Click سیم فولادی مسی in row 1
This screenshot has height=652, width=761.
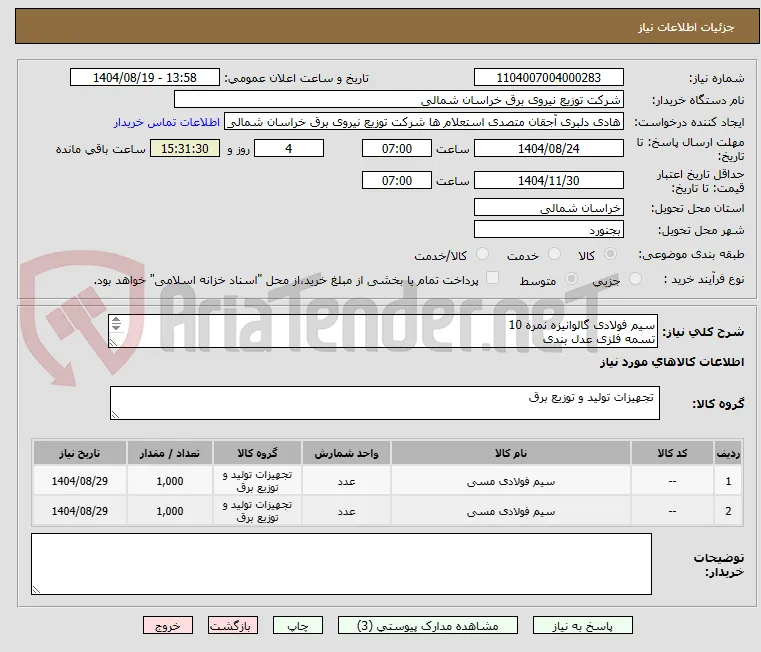click(x=511, y=482)
